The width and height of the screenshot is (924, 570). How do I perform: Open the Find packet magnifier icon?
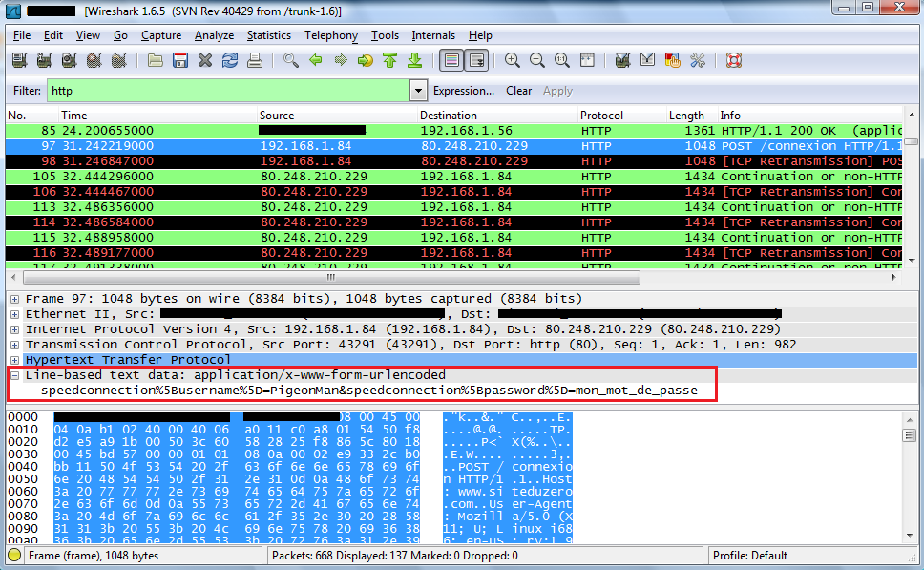click(291, 60)
